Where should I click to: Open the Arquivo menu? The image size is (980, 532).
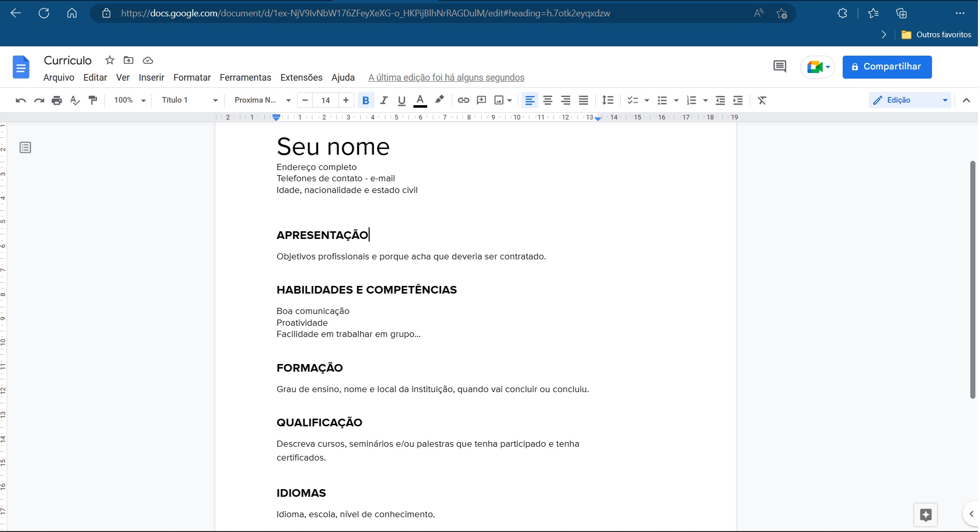pos(59,78)
